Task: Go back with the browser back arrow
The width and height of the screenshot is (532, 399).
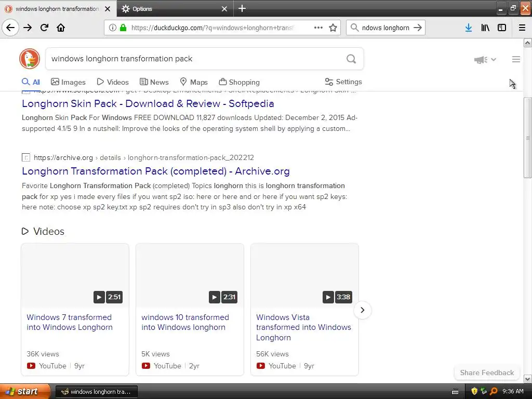Action: point(10,28)
